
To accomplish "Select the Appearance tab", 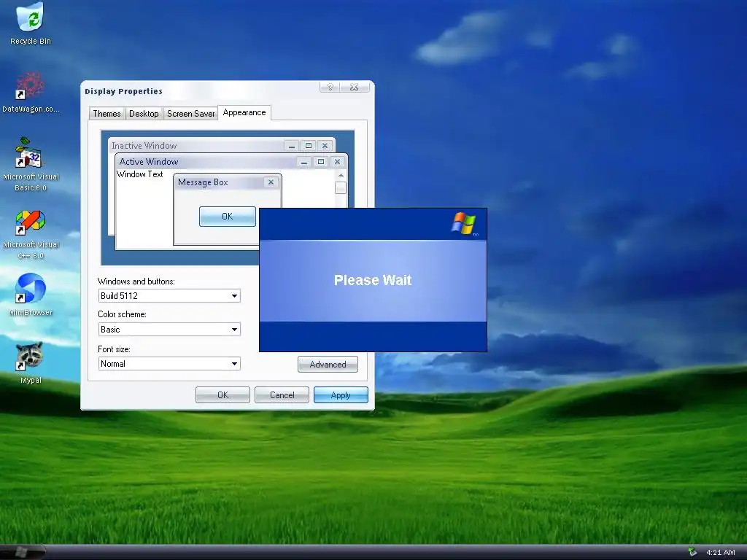I will (244, 112).
